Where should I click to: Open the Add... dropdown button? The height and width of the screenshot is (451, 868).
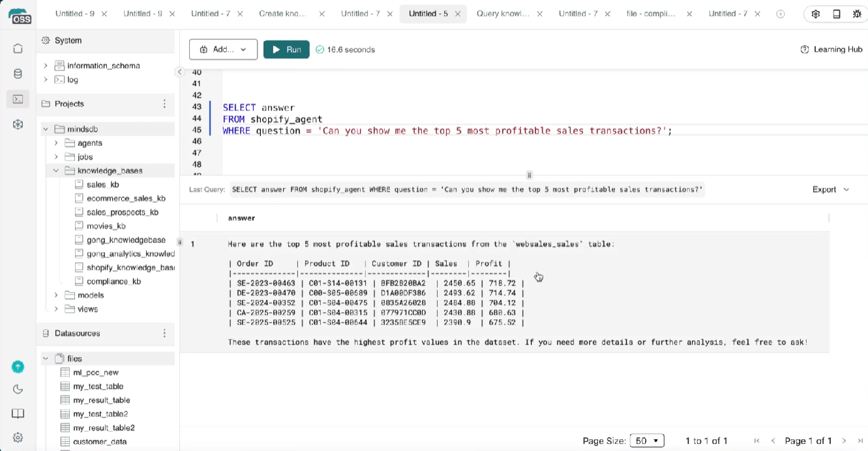[x=223, y=50]
